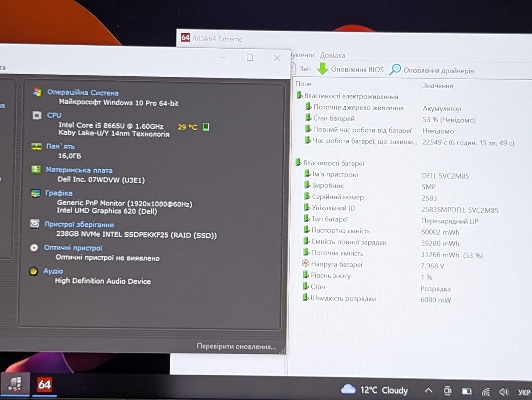Open the Пристрої зберігання section link
532x400 pixels.
[x=79, y=224]
